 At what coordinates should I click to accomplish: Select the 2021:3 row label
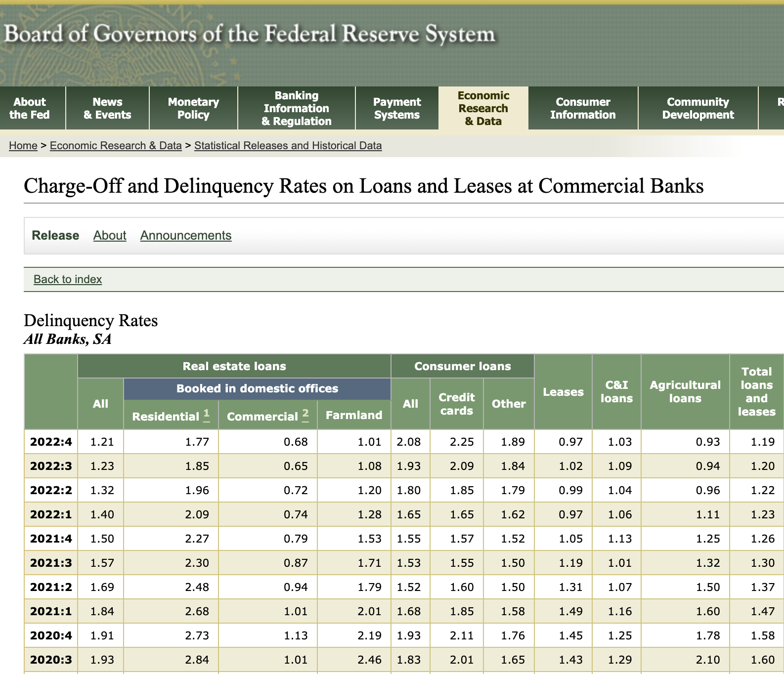coord(51,563)
